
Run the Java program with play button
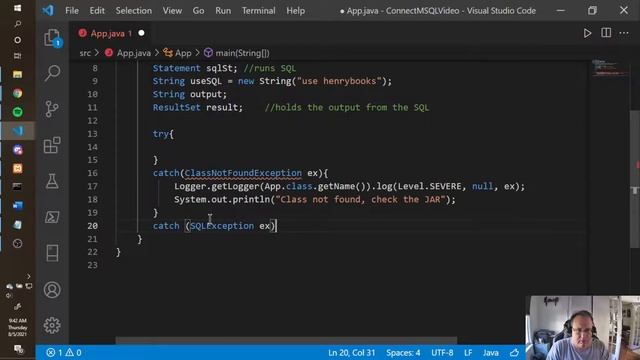point(587,33)
